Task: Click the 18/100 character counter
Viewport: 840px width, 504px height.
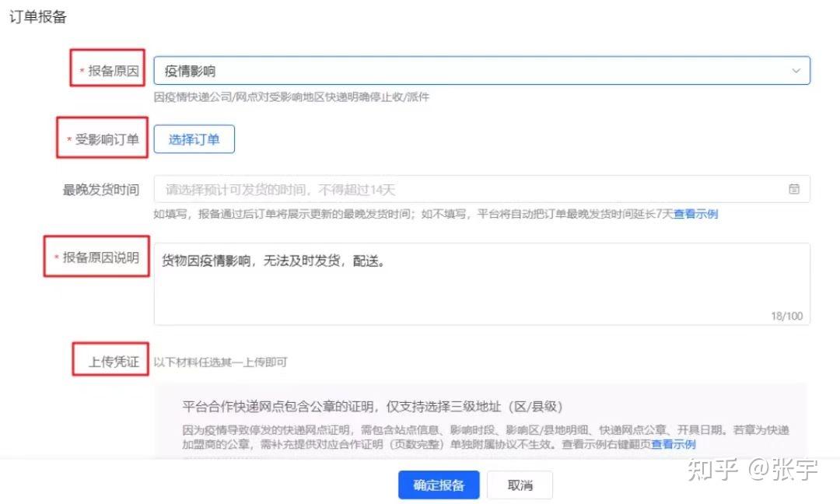Action: tap(787, 316)
